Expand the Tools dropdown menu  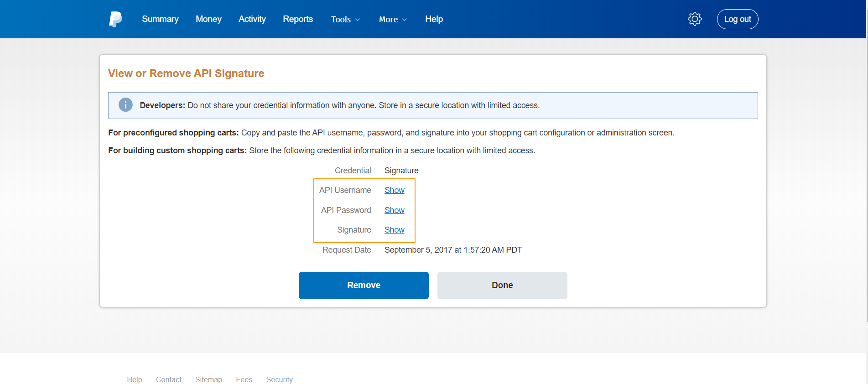[345, 20]
